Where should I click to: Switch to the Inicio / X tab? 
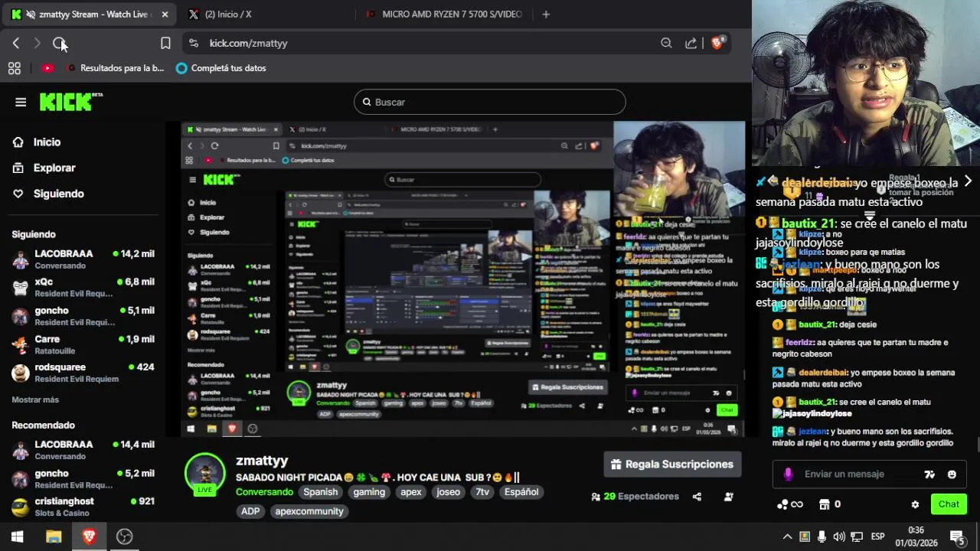pos(228,15)
